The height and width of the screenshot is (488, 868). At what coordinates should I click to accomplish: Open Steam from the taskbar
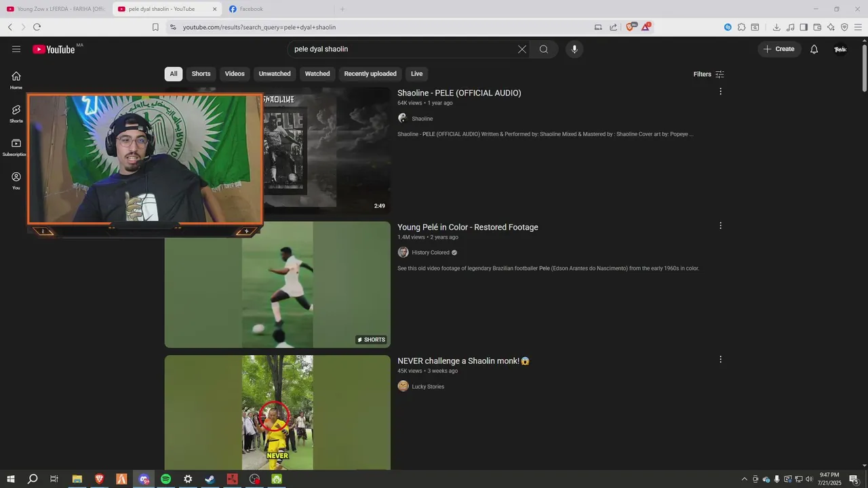pyautogui.click(x=210, y=479)
